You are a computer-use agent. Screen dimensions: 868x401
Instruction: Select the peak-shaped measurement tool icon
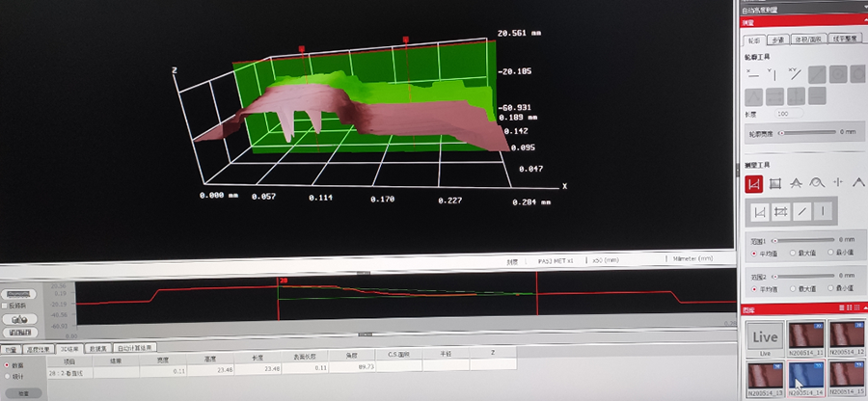click(859, 182)
